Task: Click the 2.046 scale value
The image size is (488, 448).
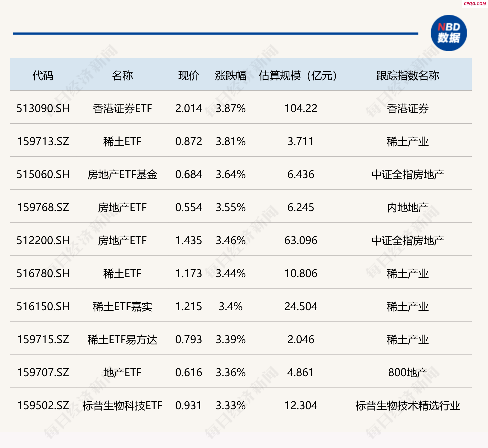Action: [301, 340]
